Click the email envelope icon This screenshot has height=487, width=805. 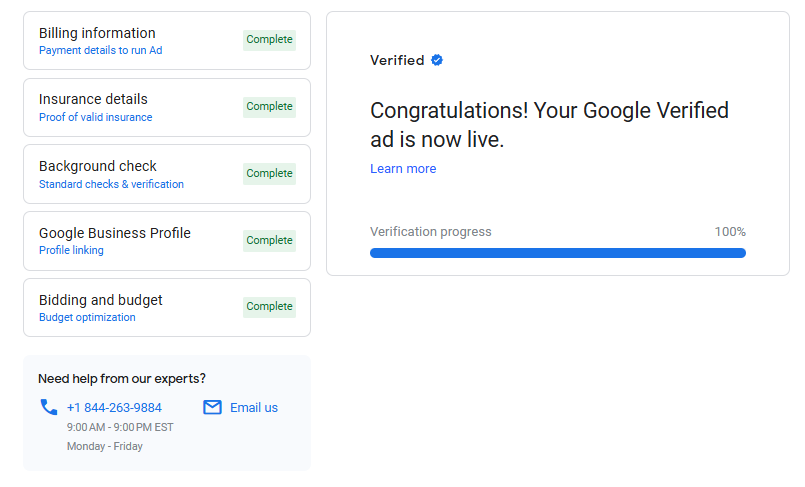[212, 407]
